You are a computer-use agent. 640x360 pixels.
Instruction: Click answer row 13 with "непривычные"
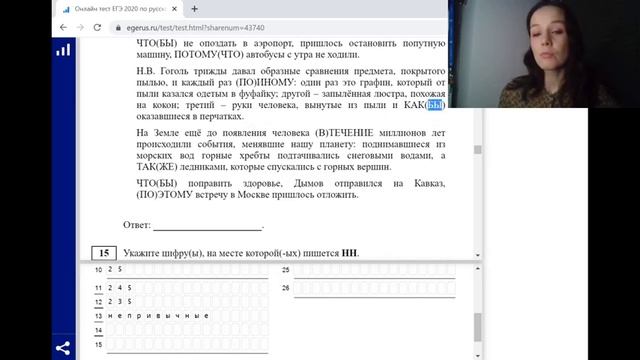click(x=187, y=316)
